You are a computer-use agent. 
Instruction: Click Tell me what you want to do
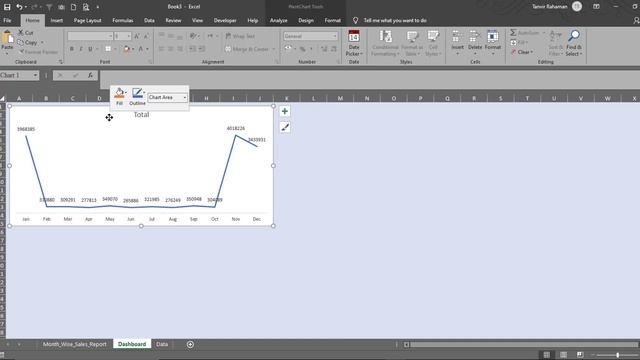pos(395,20)
